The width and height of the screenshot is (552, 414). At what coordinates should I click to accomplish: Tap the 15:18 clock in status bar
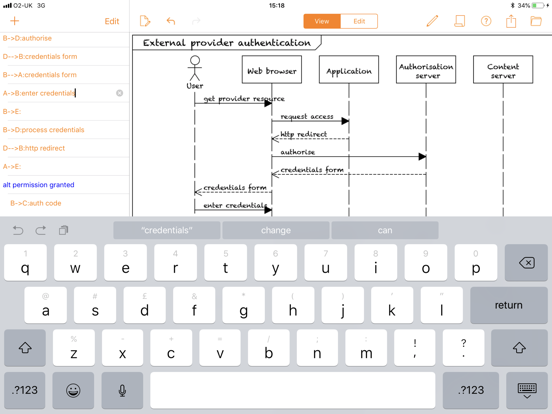276,6
